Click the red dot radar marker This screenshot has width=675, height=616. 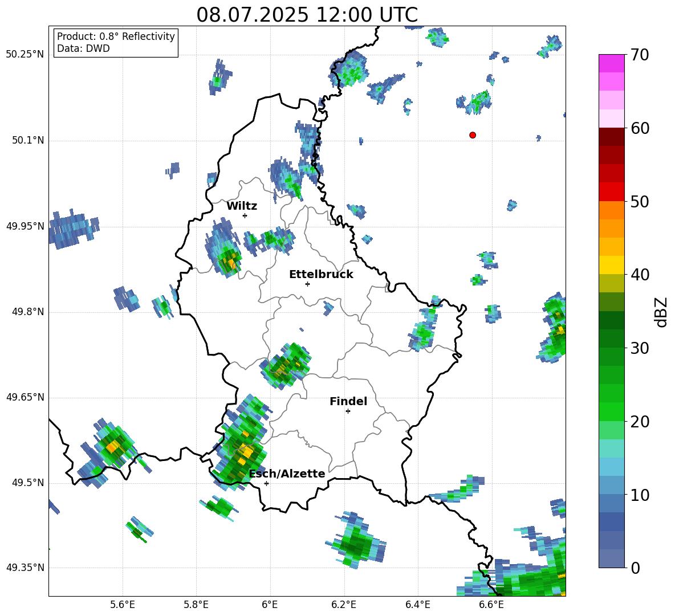(473, 135)
